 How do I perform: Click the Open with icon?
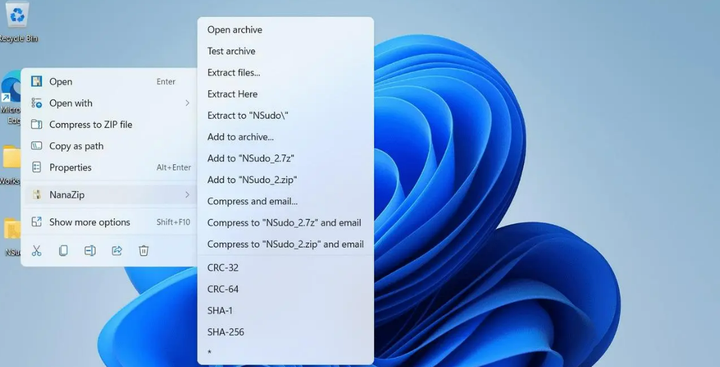pyautogui.click(x=36, y=103)
